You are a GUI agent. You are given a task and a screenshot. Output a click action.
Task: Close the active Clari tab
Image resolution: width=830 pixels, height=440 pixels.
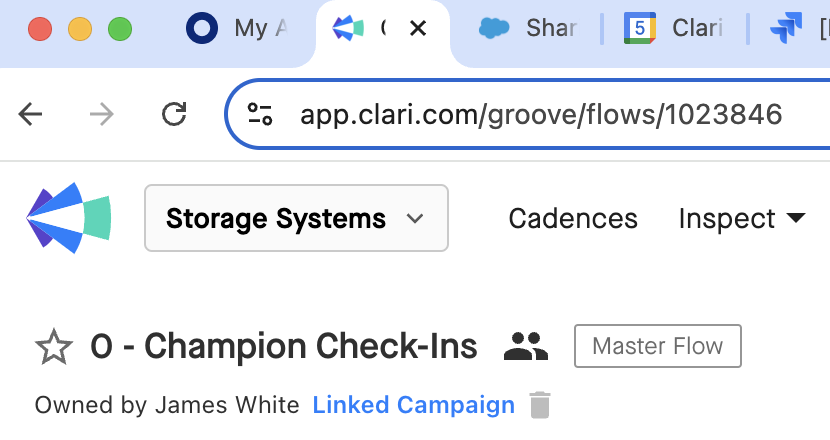(418, 29)
